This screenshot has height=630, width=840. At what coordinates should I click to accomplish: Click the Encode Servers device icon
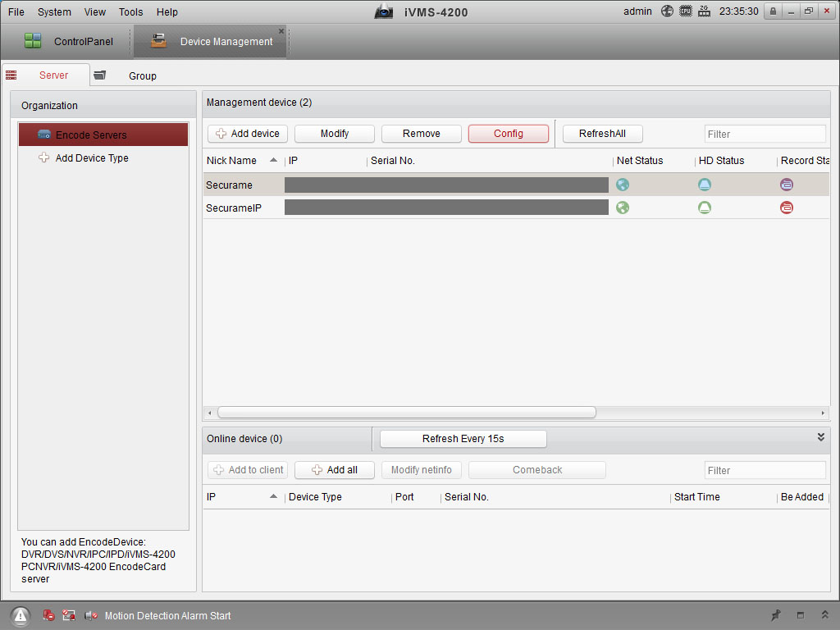[44, 135]
